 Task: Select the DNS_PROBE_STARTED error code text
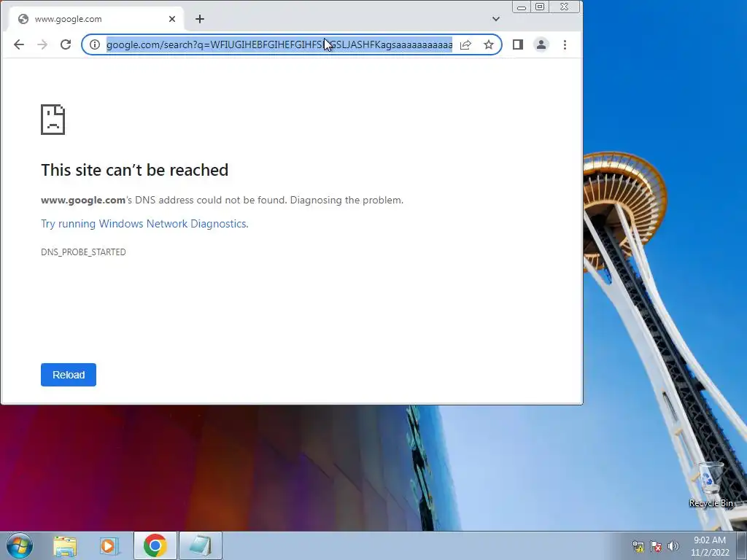click(x=83, y=252)
